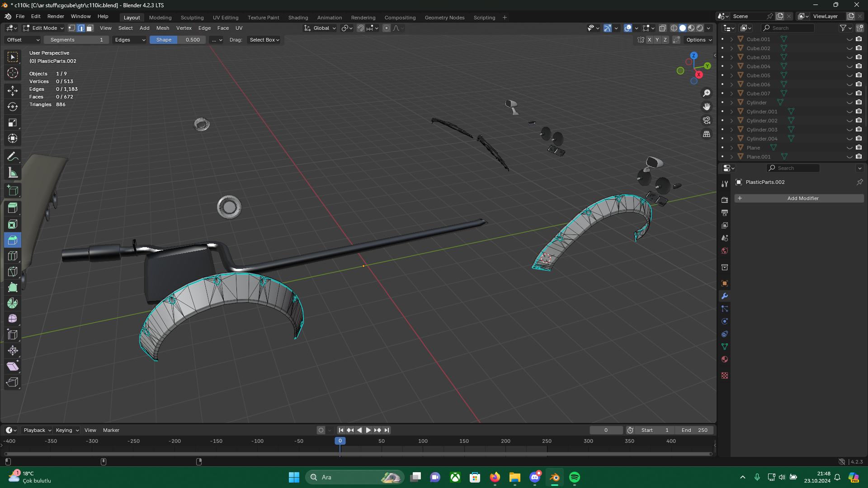Viewport: 868px width, 488px height.
Task: Expand the Cylinder.001 outliner item
Action: [x=731, y=112]
